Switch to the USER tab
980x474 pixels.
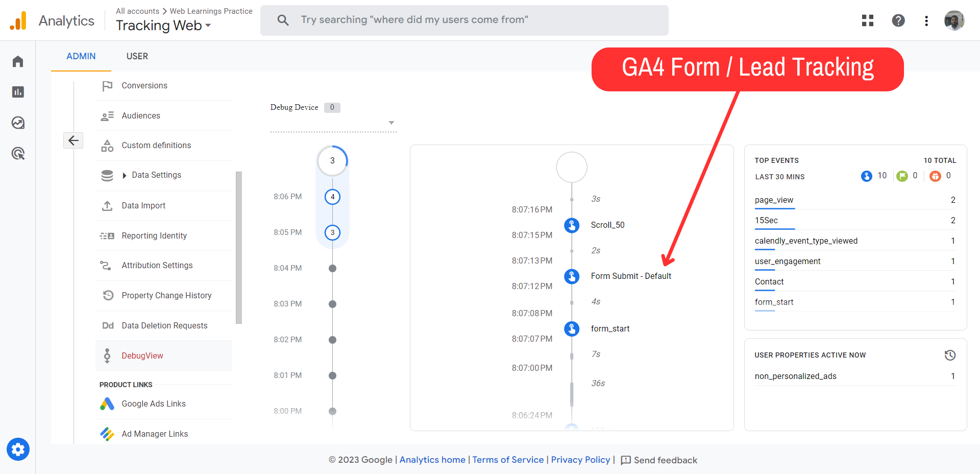point(137,56)
